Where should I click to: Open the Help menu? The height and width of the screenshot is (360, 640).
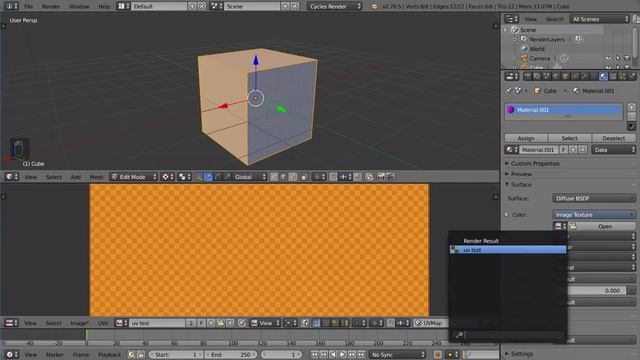(x=104, y=6)
